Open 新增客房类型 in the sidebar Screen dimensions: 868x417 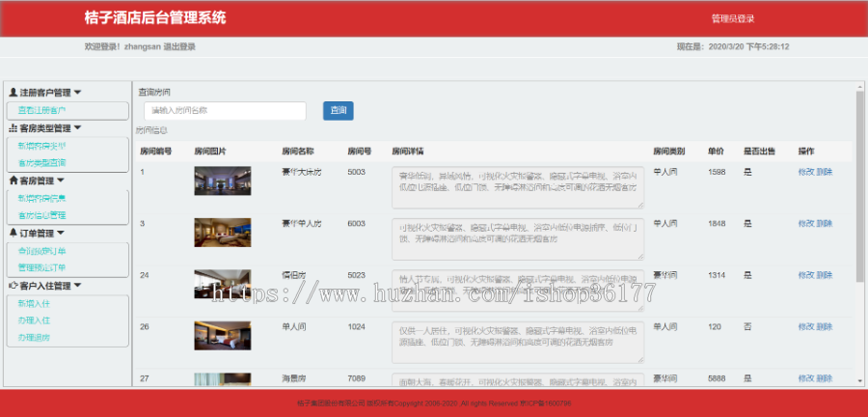42,146
